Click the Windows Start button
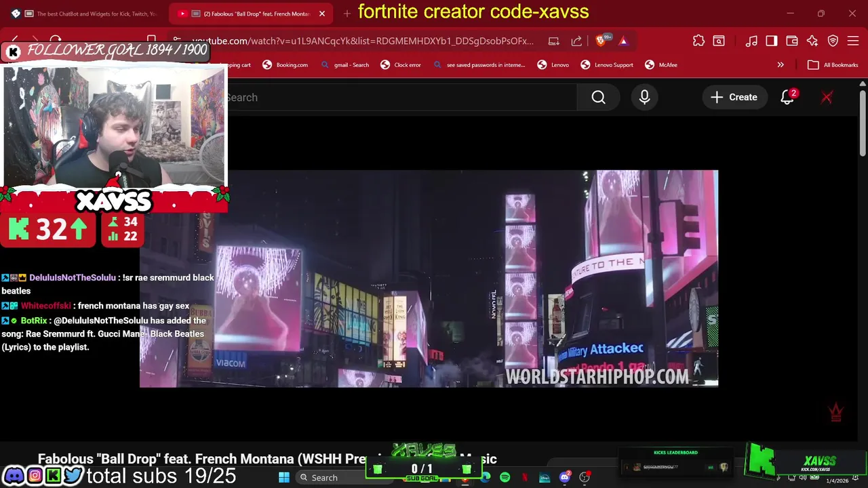Viewport: 868px width, 488px height. tap(284, 478)
